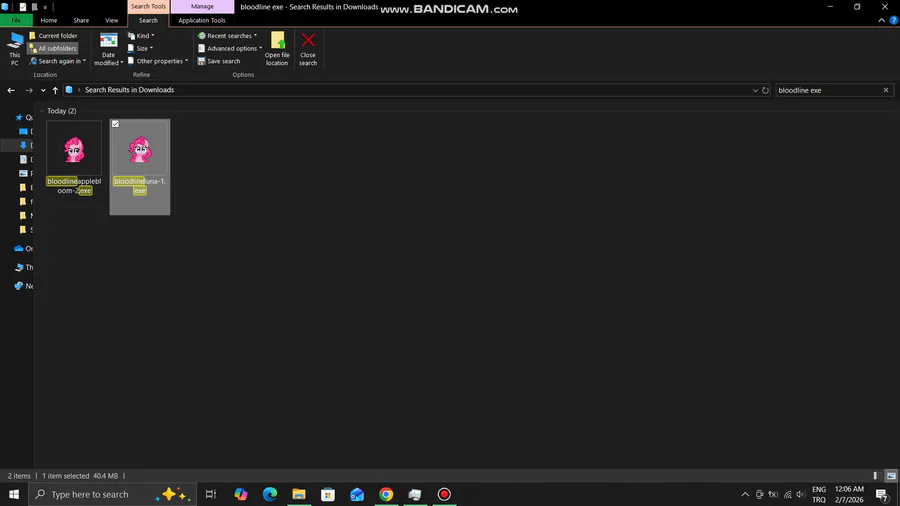Open Other properties dropdown
The image size is (900, 506).
pyautogui.click(x=158, y=61)
